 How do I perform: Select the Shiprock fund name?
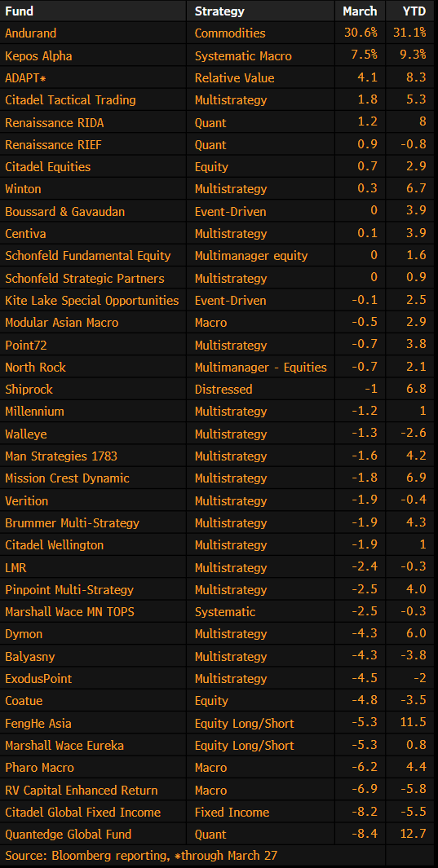tap(29, 389)
